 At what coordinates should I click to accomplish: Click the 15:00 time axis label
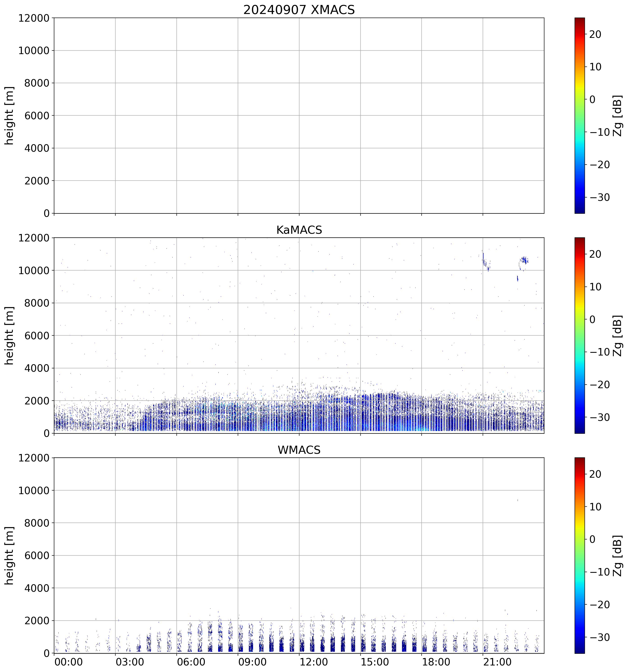click(x=375, y=662)
